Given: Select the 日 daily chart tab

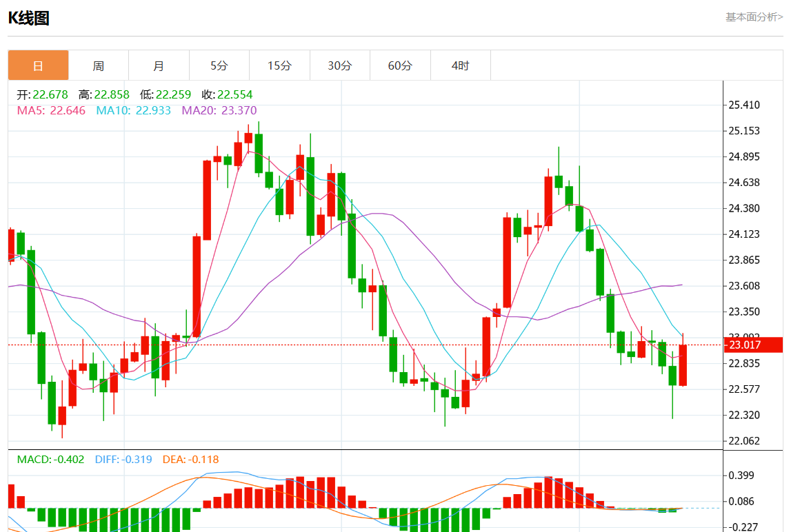Looking at the screenshot, I should 38,65.
